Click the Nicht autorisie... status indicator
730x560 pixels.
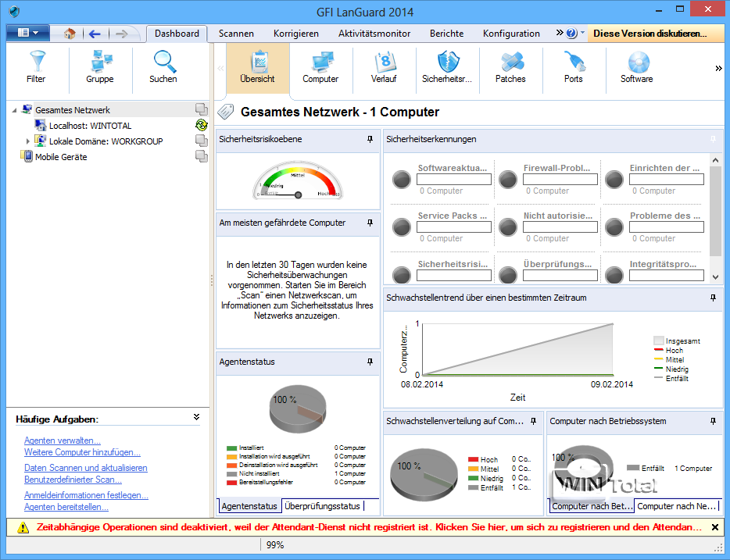coord(507,227)
